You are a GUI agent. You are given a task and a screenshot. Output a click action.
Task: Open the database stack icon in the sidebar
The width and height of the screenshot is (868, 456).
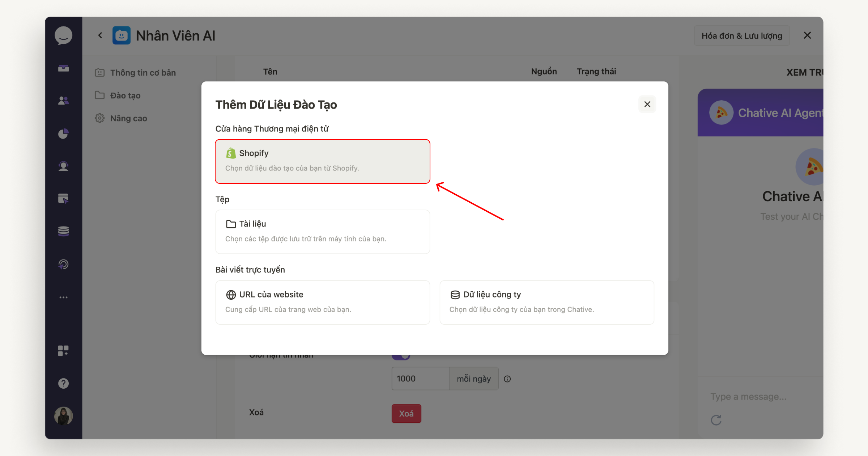pyautogui.click(x=63, y=231)
